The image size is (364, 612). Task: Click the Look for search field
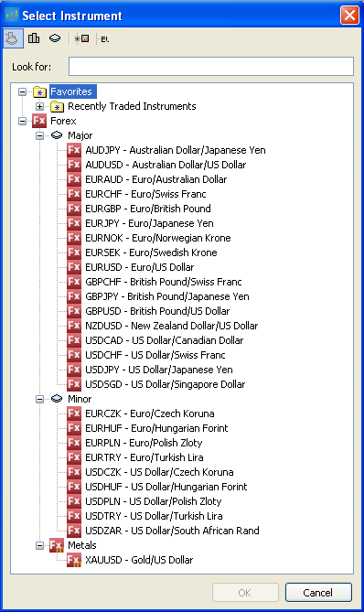[x=211, y=67]
